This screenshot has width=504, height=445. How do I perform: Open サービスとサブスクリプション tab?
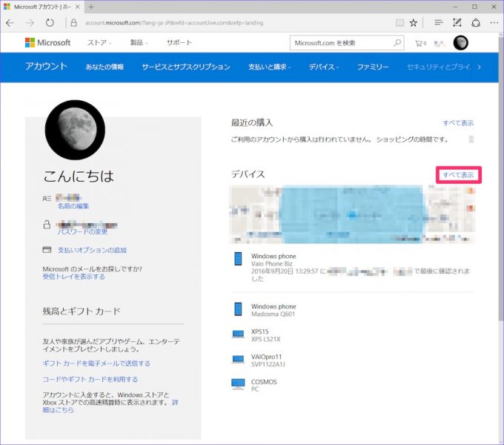click(186, 67)
